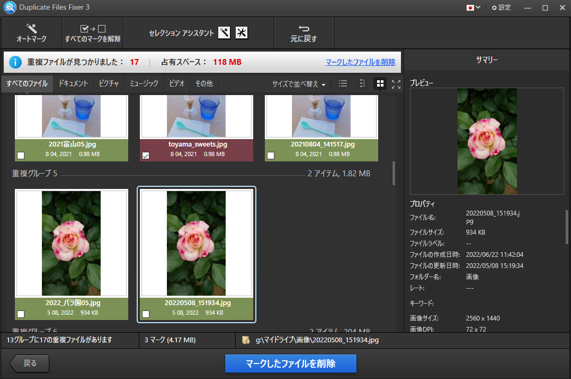
Task: Click the red duplicate count 17
Action: click(x=134, y=62)
